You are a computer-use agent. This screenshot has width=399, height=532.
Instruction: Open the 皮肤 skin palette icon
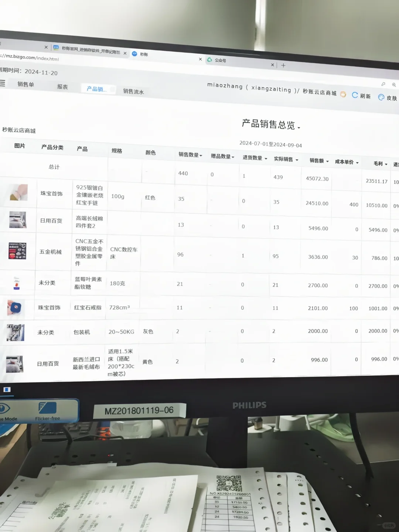tap(381, 97)
